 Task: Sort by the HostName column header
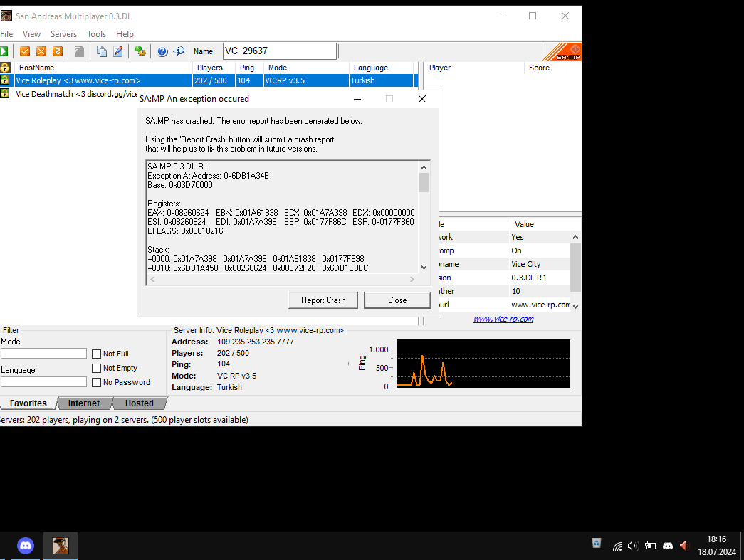click(x=103, y=68)
